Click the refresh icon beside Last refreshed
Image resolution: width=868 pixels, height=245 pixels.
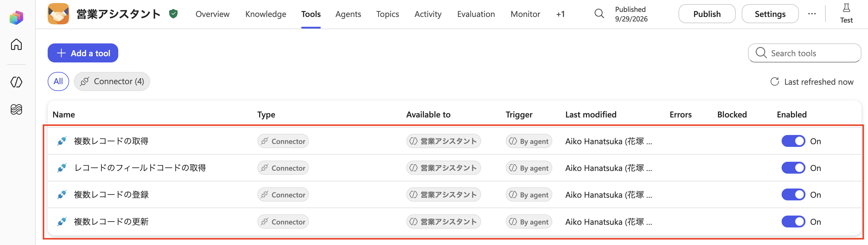coord(775,82)
